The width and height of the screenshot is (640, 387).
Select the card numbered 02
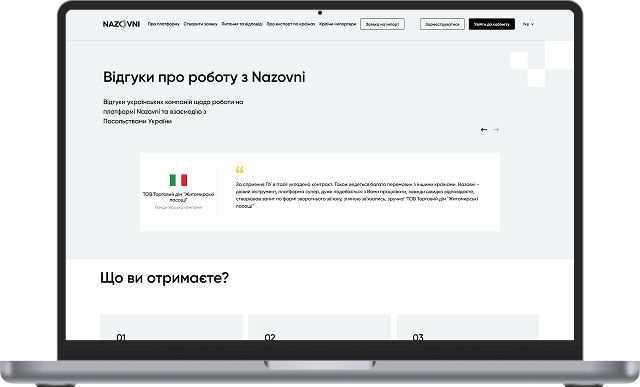pyautogui.click(x=320, y=327)
